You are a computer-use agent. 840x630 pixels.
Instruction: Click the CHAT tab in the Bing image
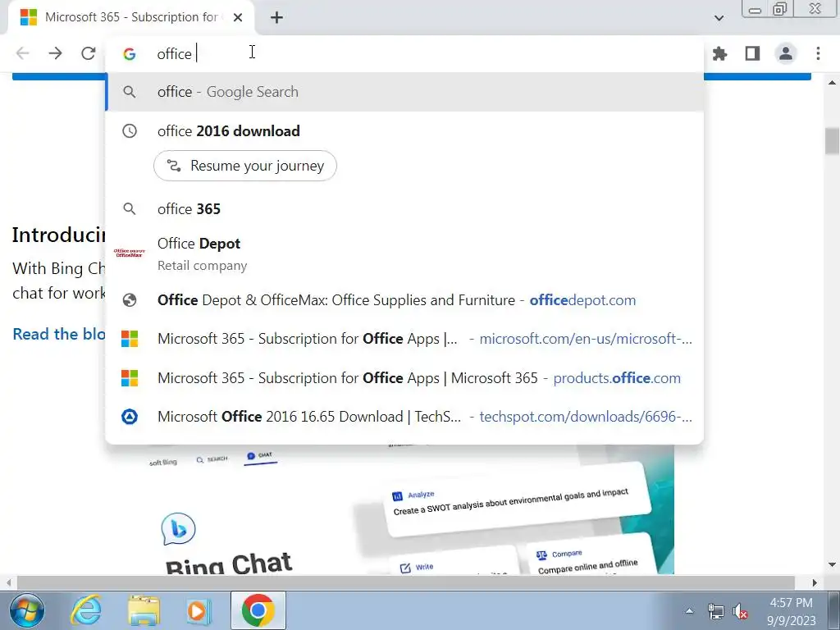[x=260, y=456]
